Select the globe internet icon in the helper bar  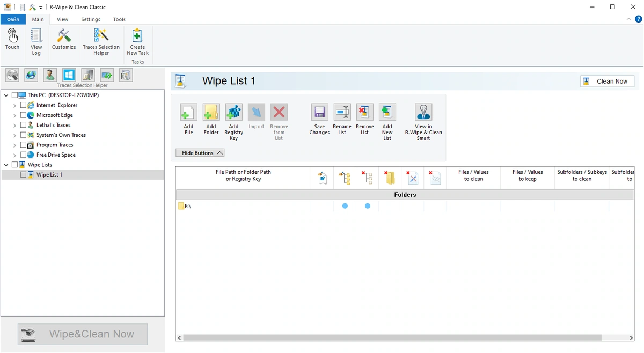point(31,75)
